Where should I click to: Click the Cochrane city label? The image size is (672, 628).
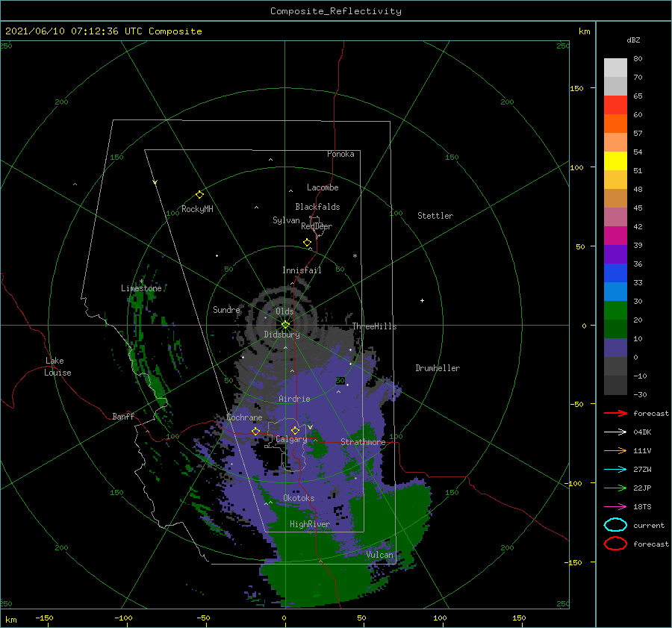point(244,417)
